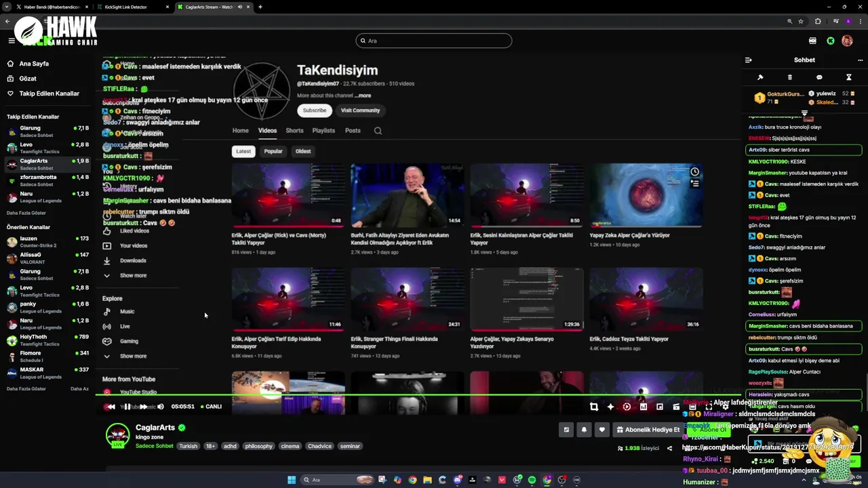Click the trash can icon in chat toolbar
The height and width of the screenshot is (488, 868).
coord(790,77)
